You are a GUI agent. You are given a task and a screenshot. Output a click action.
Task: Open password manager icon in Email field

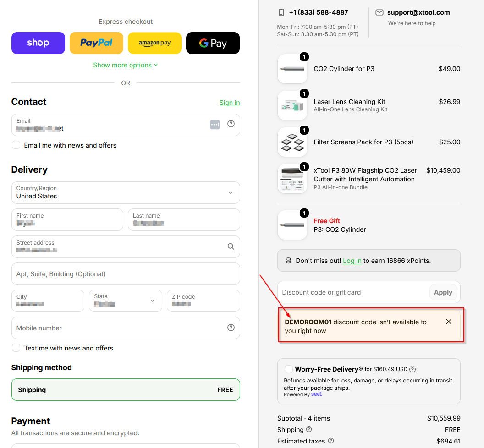pyautogui.click(x=215, y=125)
